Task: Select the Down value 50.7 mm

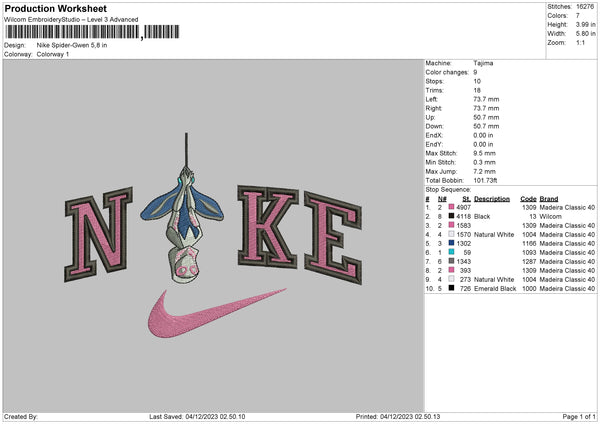Action: click(486, 126)
